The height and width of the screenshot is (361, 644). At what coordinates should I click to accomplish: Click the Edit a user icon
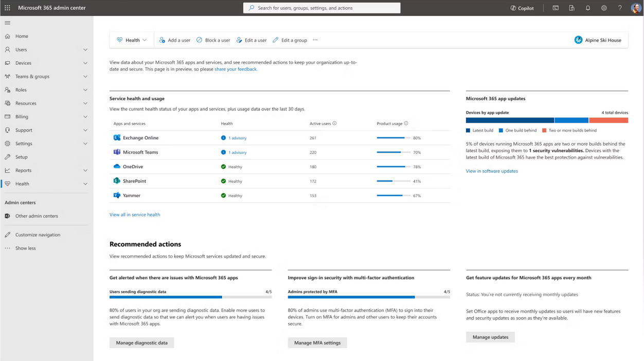[x=239, y=40]
